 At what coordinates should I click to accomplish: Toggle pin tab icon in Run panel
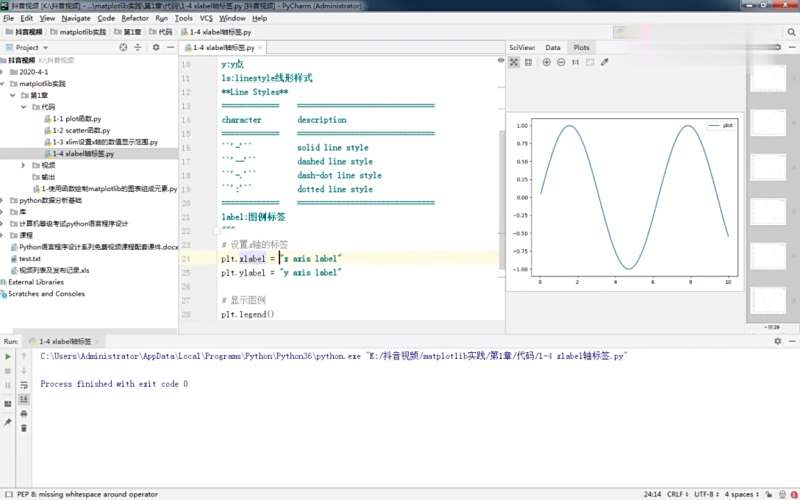tap(8, 422)
